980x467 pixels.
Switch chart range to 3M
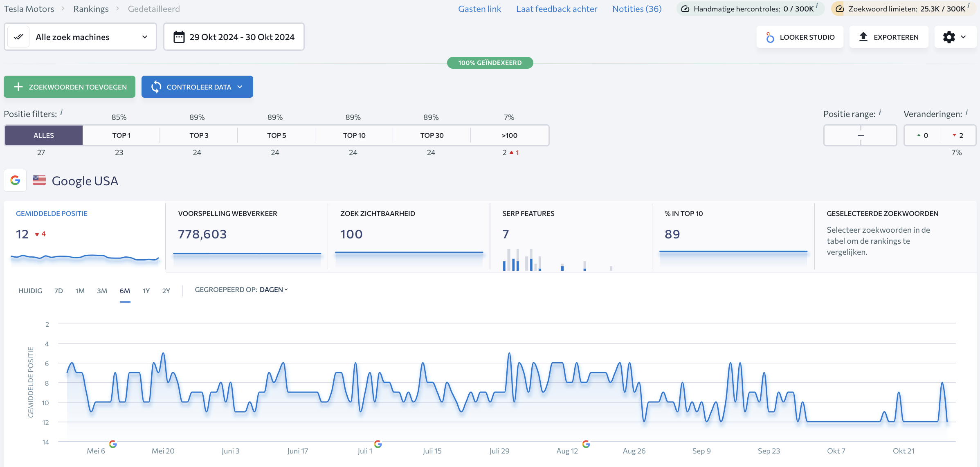coord(102,291)
